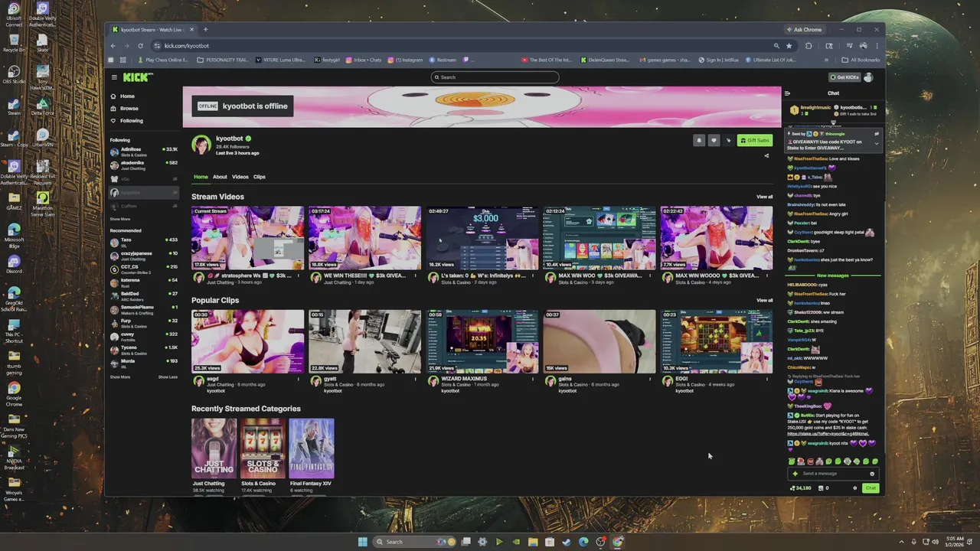Bookmark this page with the star icon
This screenshot has height=551, width=980.
789,46
